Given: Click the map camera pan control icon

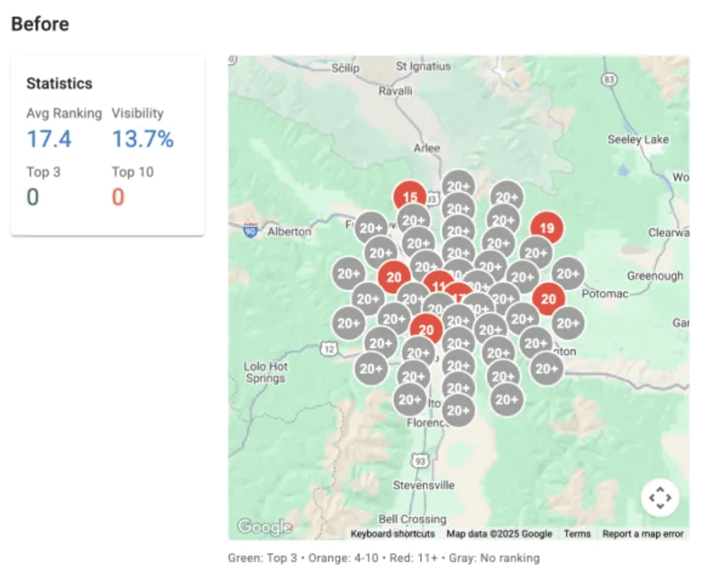Looking at the screenshot, I should pyautogui.click(x=660, y=498).
